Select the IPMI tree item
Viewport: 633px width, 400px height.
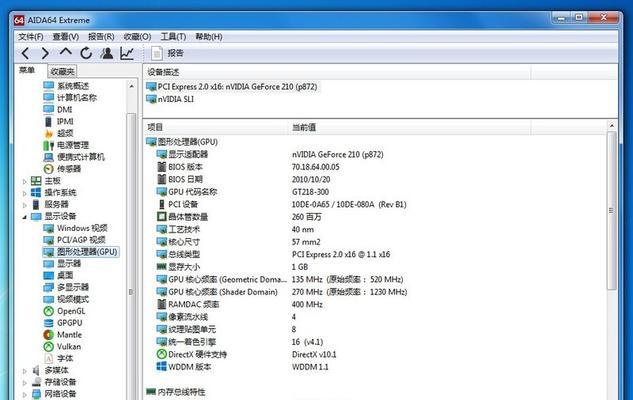tap(59, 121)
